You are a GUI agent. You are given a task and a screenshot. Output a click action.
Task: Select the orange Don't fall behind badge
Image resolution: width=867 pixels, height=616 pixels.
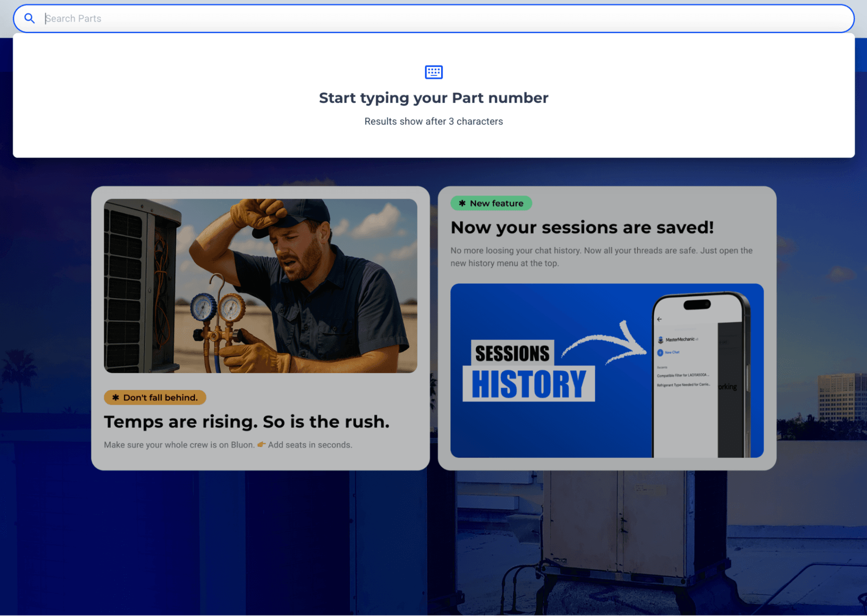155,397
